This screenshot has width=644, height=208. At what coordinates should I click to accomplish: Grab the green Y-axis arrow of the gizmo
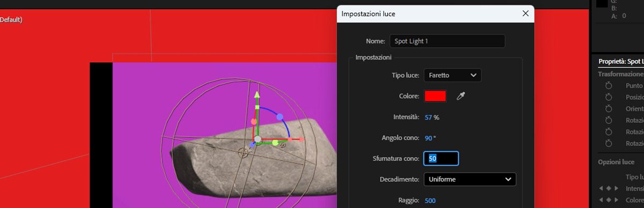coord(257,95)
